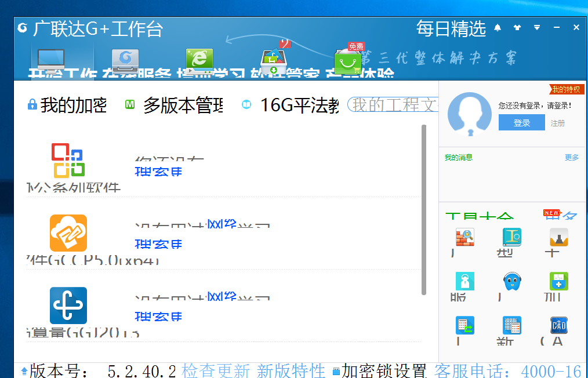Click more link with NEW badge in toolbox

(x=561, y=215)
